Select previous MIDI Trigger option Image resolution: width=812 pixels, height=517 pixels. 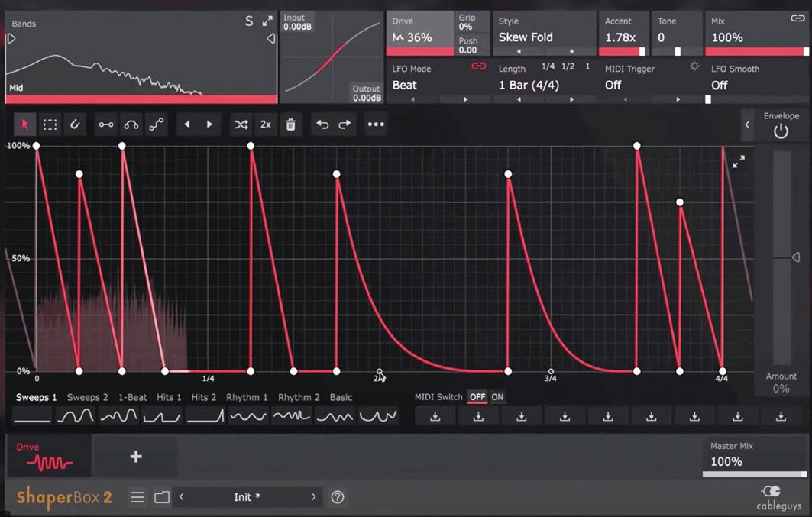[x=625, y=99]
